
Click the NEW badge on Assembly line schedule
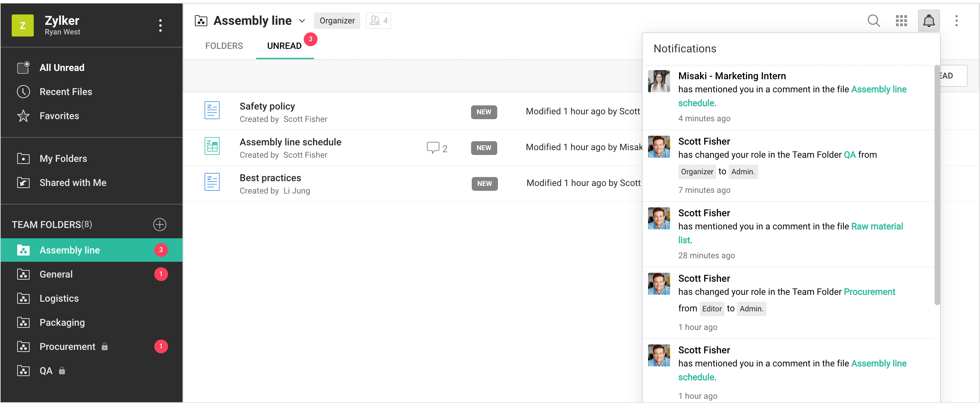pos(484,148)
